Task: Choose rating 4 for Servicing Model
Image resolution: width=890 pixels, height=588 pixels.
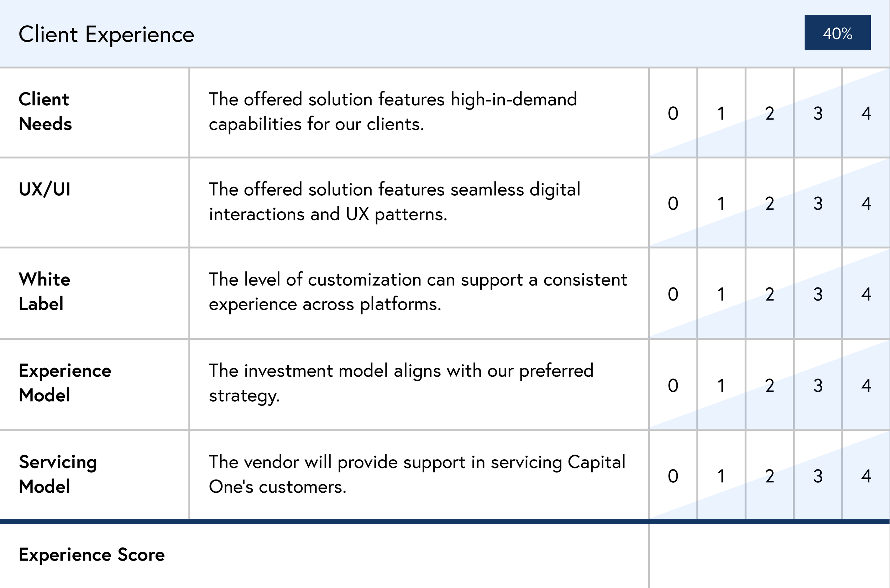Action: coord(866,476)
